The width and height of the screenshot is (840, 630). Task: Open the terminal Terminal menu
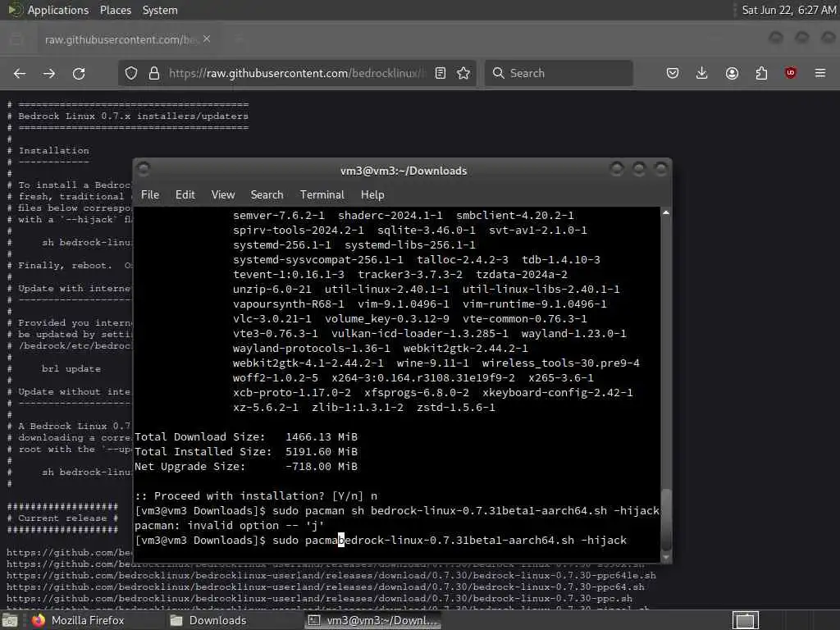322,195
